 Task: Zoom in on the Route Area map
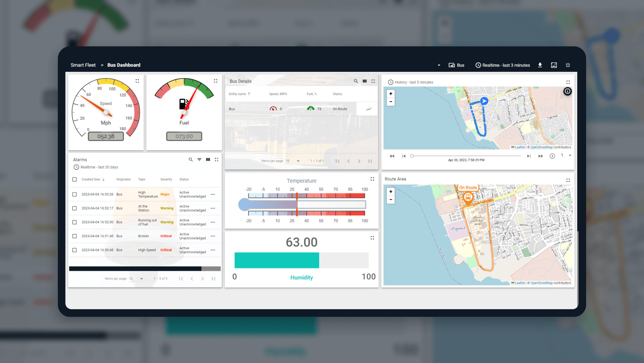tap(391, 192)
